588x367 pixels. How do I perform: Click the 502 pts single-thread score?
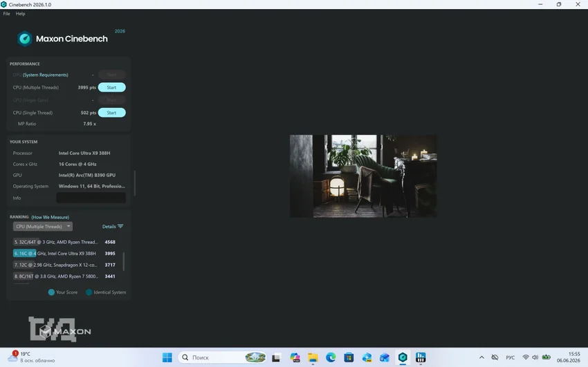89,113
